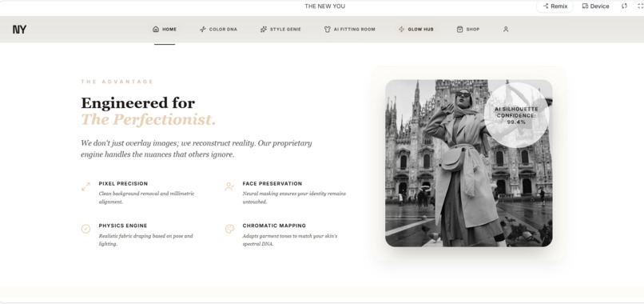The height and width of the screenshot is (304, 644).
Task: Click "THE NEW YOU" page title
Action: (x=325, y=6)
